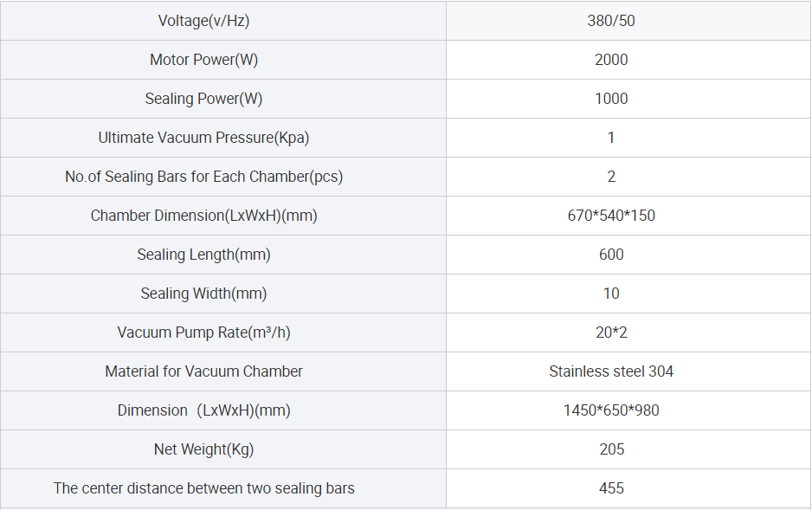
Task: Select the Stainless steel 304 value
Action: 611,371
